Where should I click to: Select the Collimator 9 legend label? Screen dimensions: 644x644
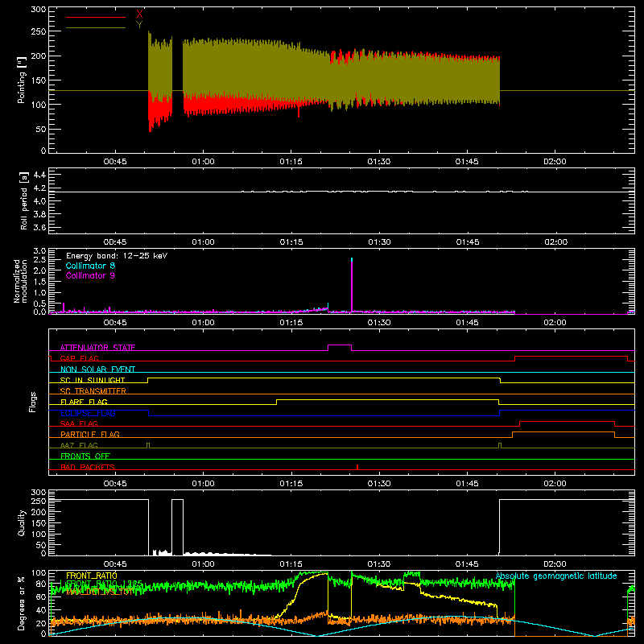(90, 275)
